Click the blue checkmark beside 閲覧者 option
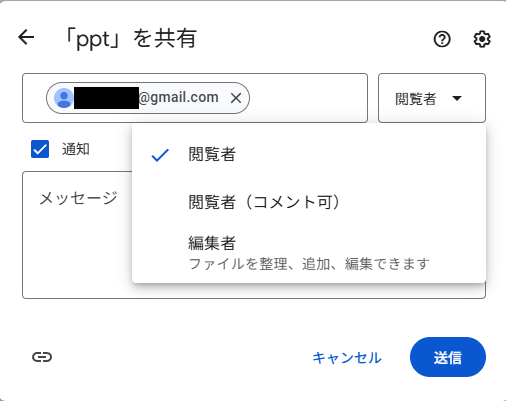 (x=160, y=155)
